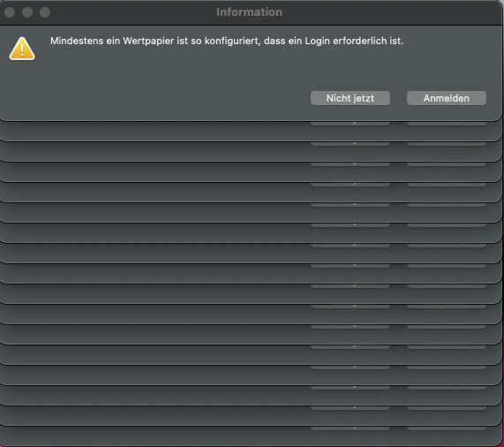Click the grayed-out zoom window button
Screen dimensions: 504x447
pos(45,12)
